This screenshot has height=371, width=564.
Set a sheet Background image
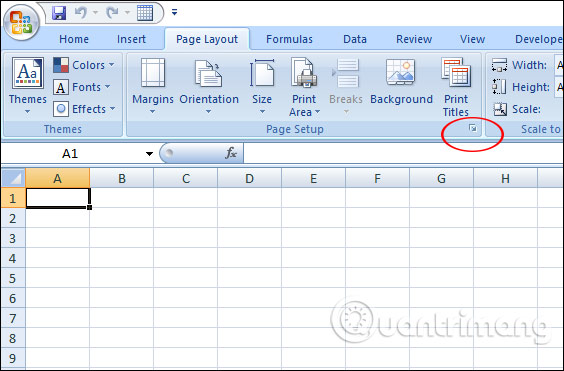pos(401,81)
